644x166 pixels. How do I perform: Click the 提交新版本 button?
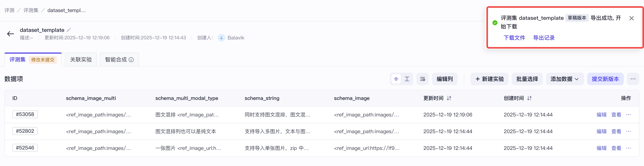tap(605, 79)
